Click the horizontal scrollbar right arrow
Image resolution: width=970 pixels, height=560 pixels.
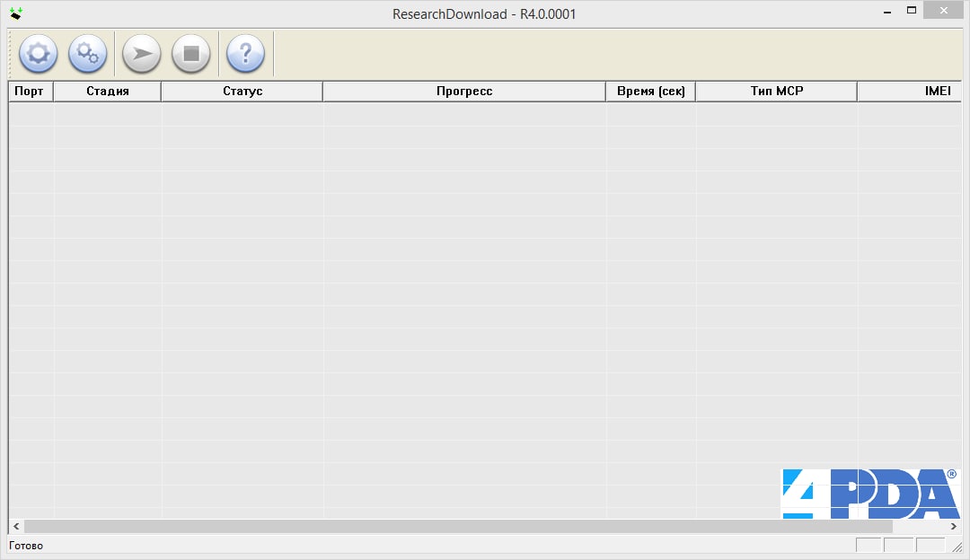click(954, 527)
